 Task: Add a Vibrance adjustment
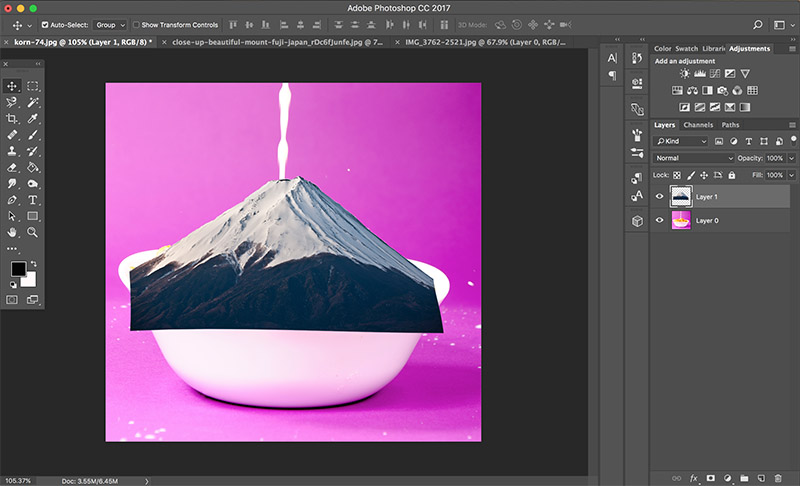tap(745, 73)
